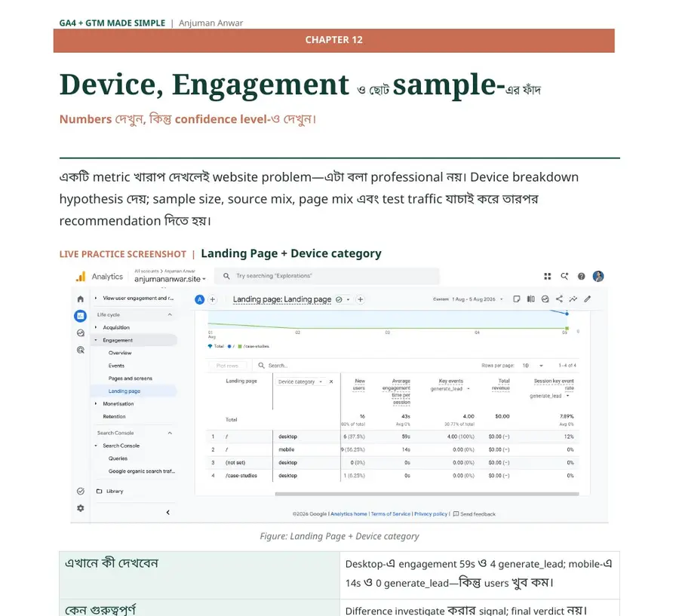Add a comparison with the plus beside 'A'
Screen dimensions: 679x616
tap(213, 299)
